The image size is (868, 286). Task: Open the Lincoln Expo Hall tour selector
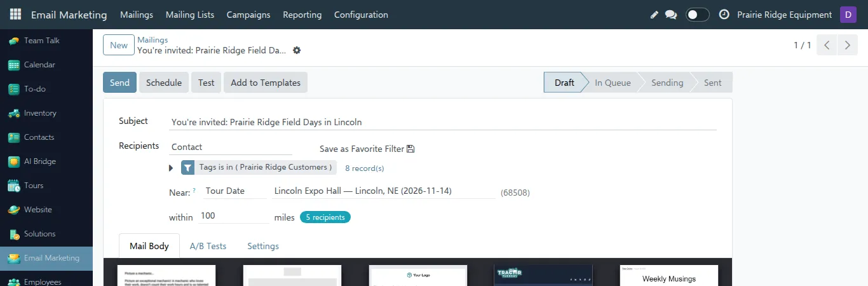(x=383, y=191)
